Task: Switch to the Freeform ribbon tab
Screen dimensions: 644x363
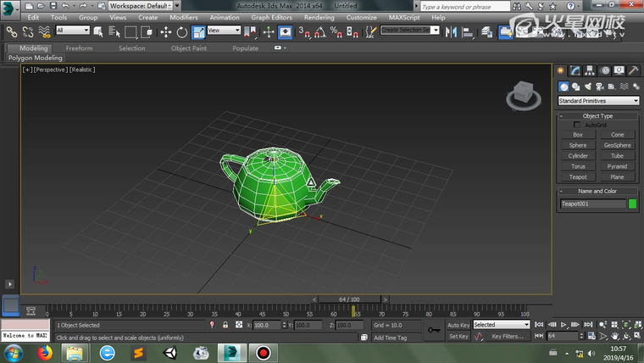Action: point(79,48)
